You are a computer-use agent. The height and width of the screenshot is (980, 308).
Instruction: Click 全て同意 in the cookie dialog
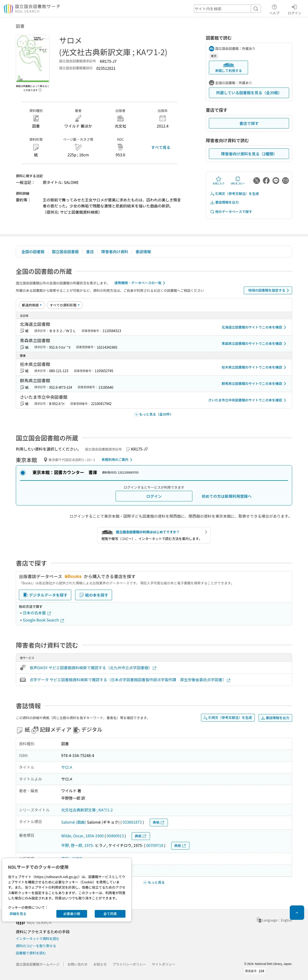tap(110, 914)
